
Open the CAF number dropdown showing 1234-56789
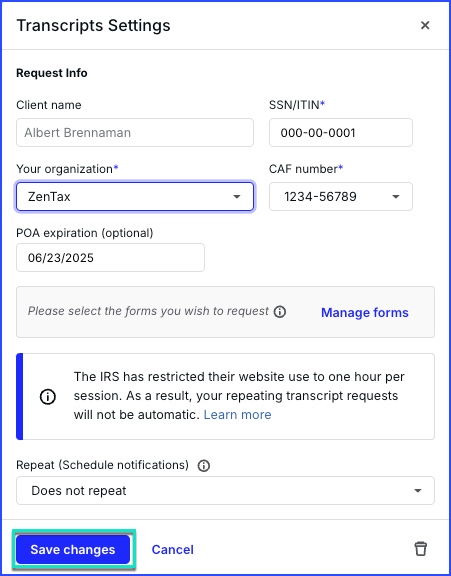coord(341,197)
